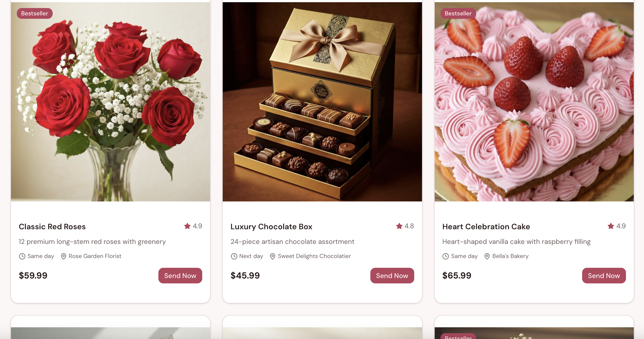Click the Bestseller badge on the cake image
This screenshot has height=339, width=644.
point(458,13)
